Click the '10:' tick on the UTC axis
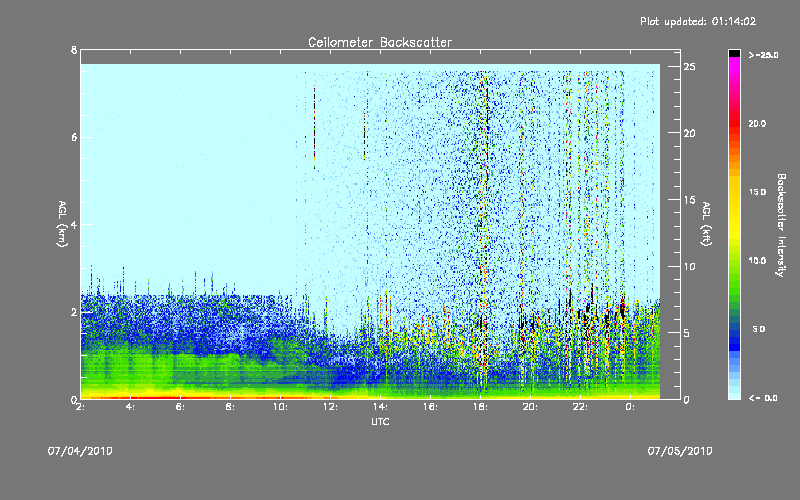 tap(280, 407)
